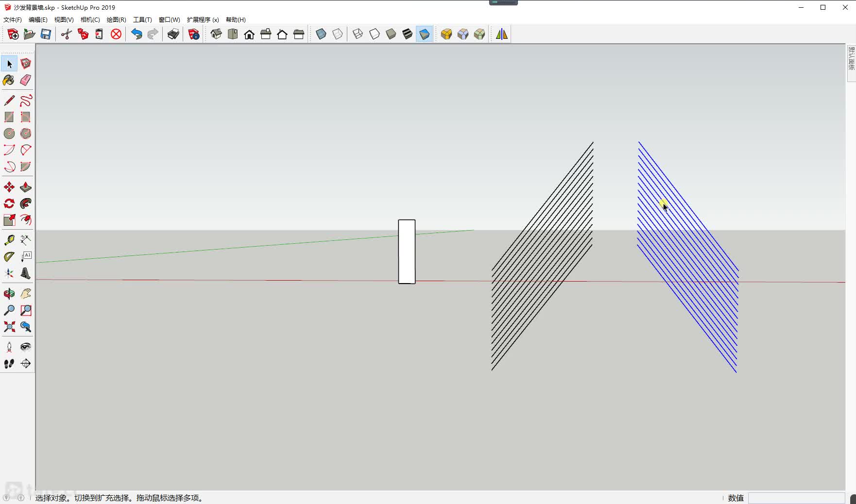Toggle Back Edges style
The width and height of the screenshot is (856, 504).
point(338,34)
